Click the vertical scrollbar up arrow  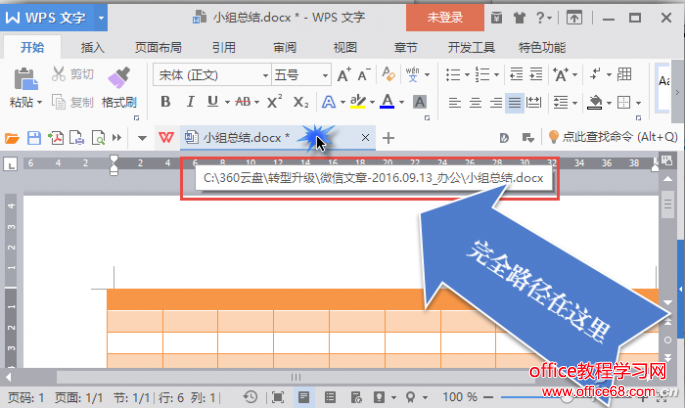[668, 179]
